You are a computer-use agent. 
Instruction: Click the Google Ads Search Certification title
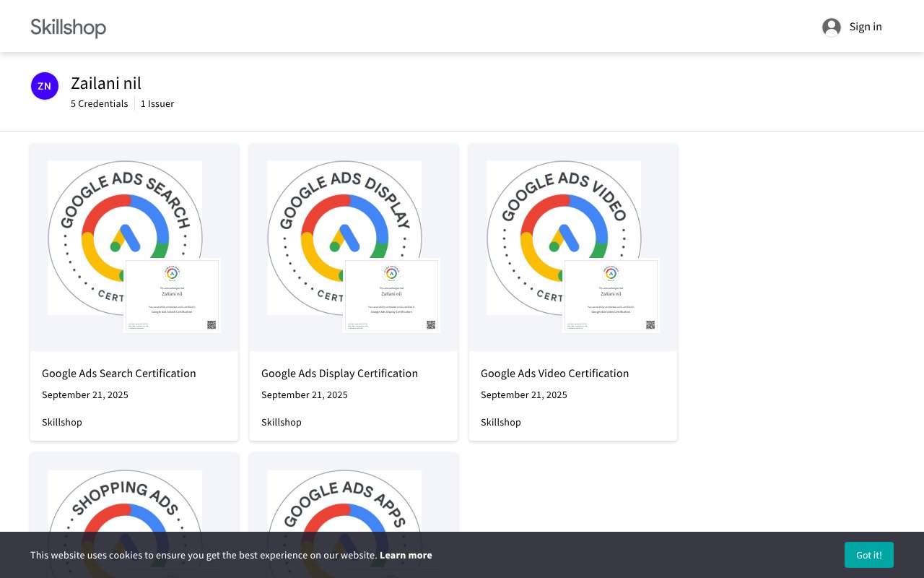pyautogui.click(x=118, y=374)
